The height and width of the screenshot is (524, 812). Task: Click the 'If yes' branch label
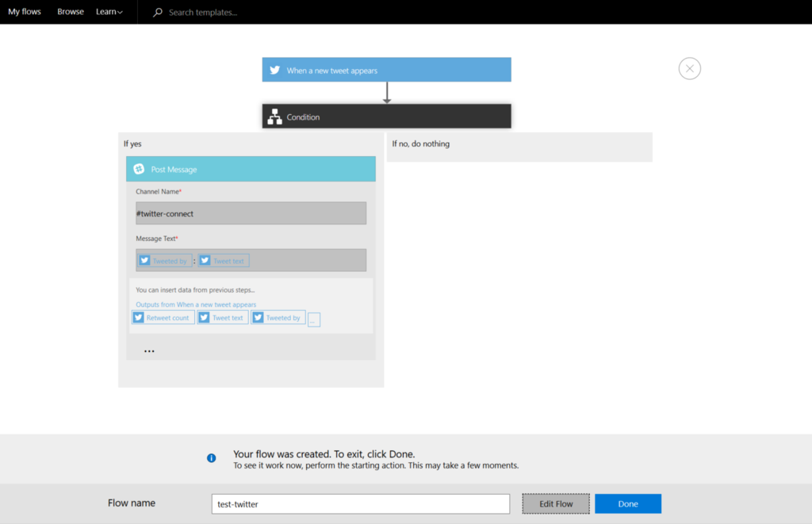pos(132,143)
